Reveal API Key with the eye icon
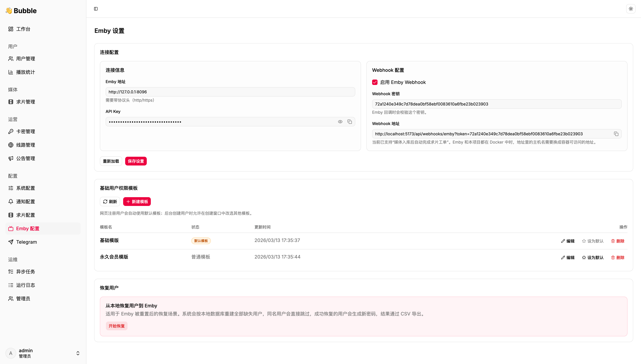The width and height of the screenshot is (641, 364). tap(340, 122)
